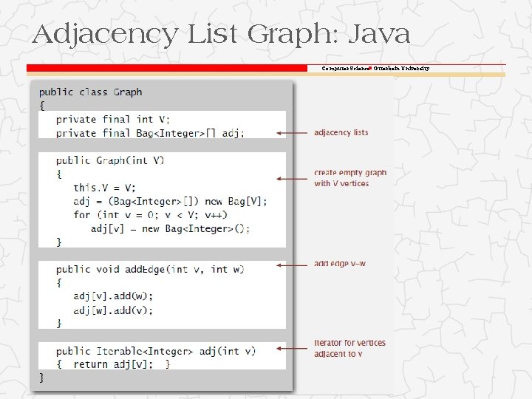This screenshot has height=399, width=532.
Task: Click the line "private final Bag<Integer>[] adj;"
Action: [x=150, y=133]
